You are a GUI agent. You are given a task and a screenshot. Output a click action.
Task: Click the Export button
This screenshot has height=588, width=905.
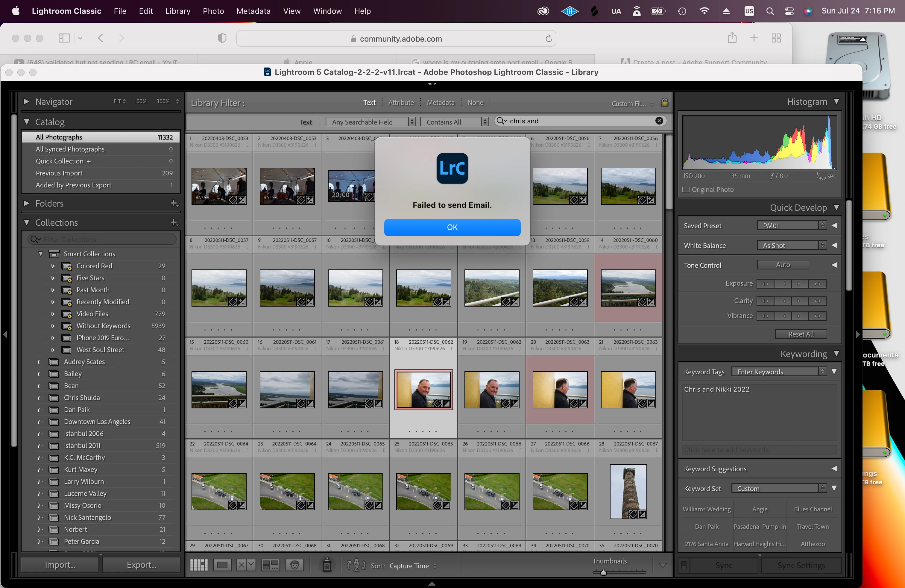pyautogui.click(x=141, y=565)
